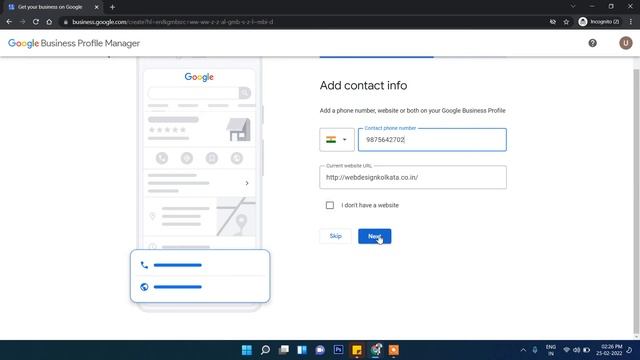Open the Incognito profile indicator

tap(599, 22)
